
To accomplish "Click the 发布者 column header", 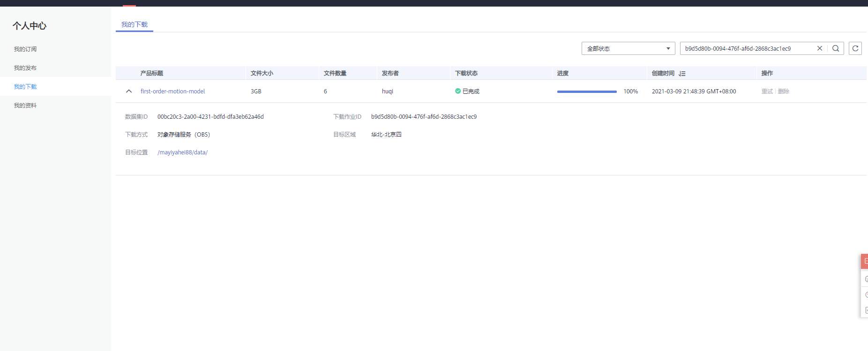I will (390, 73).
